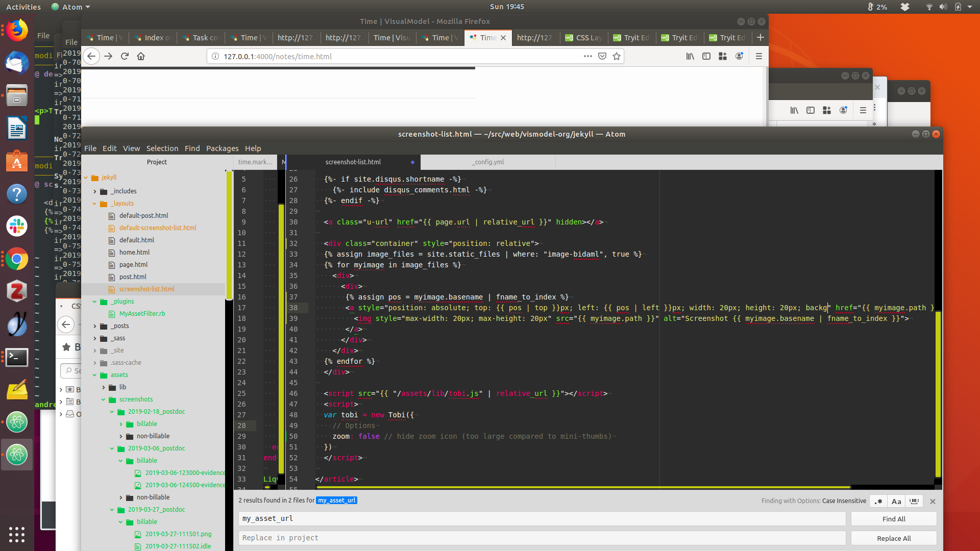Close the find panel X icon
The image size is (980, 551).
933,501
